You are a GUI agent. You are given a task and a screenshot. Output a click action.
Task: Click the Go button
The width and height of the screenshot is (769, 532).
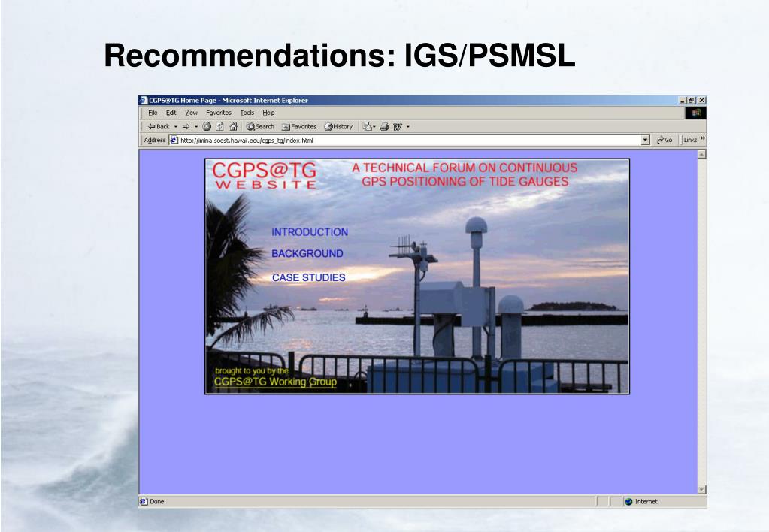[665, 141]
